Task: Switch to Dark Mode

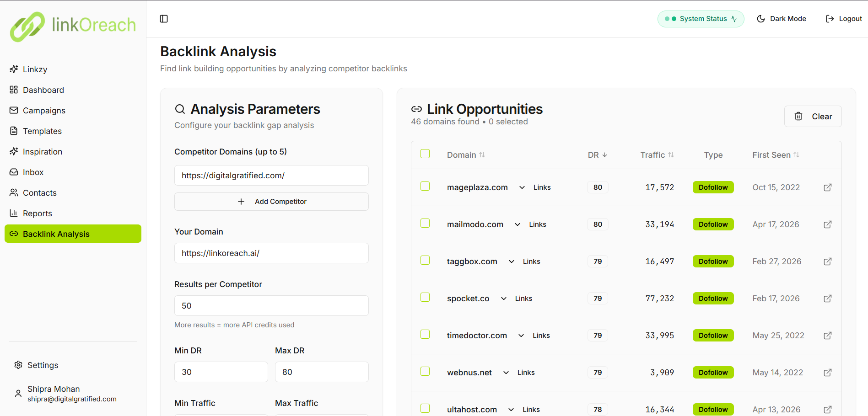Action: coord(782,19)
